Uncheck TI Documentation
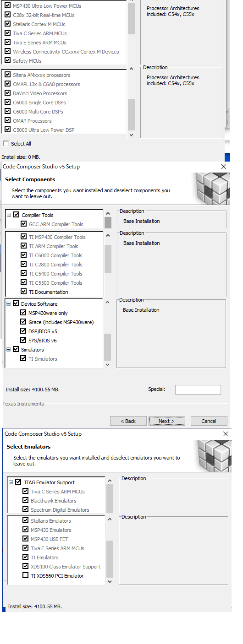The height and width of the screenshot is (644, 243). (24, 292)
